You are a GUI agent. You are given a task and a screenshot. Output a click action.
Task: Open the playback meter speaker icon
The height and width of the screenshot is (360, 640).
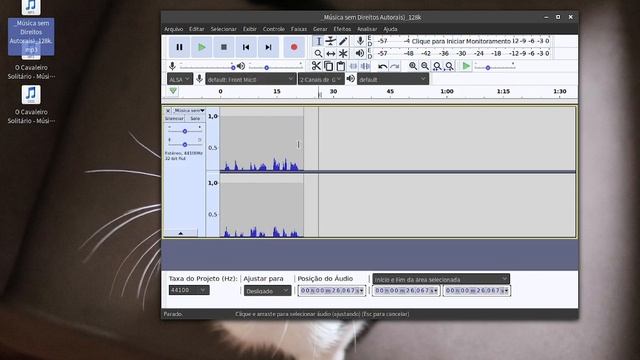tap(360, 53)
